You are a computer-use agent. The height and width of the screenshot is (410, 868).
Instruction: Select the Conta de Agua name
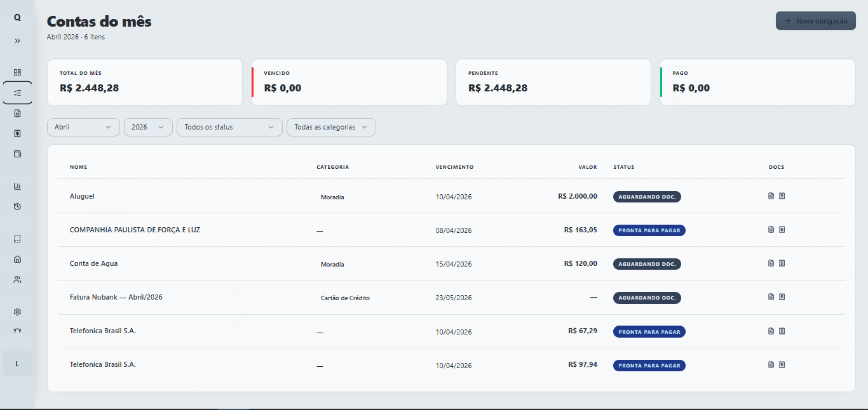pos(93,263)
